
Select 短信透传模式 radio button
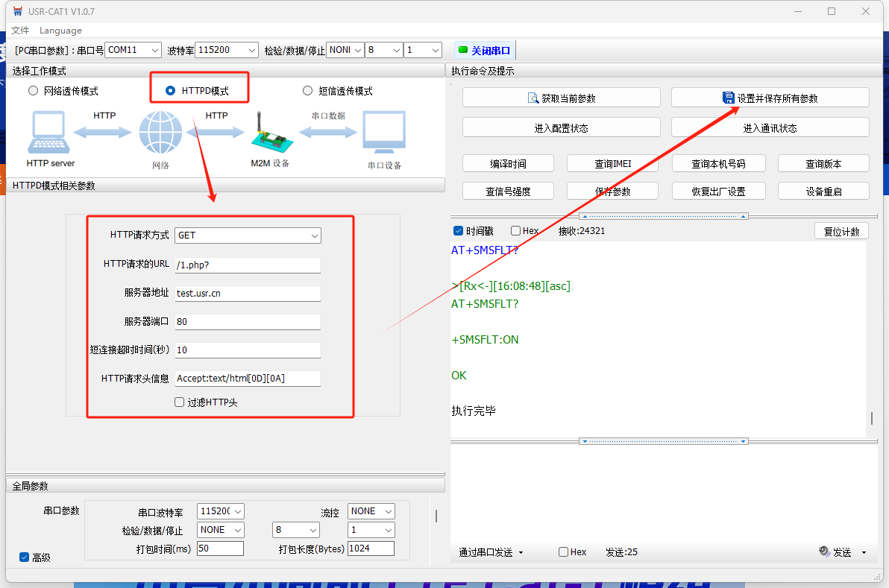tap(307, 91)
